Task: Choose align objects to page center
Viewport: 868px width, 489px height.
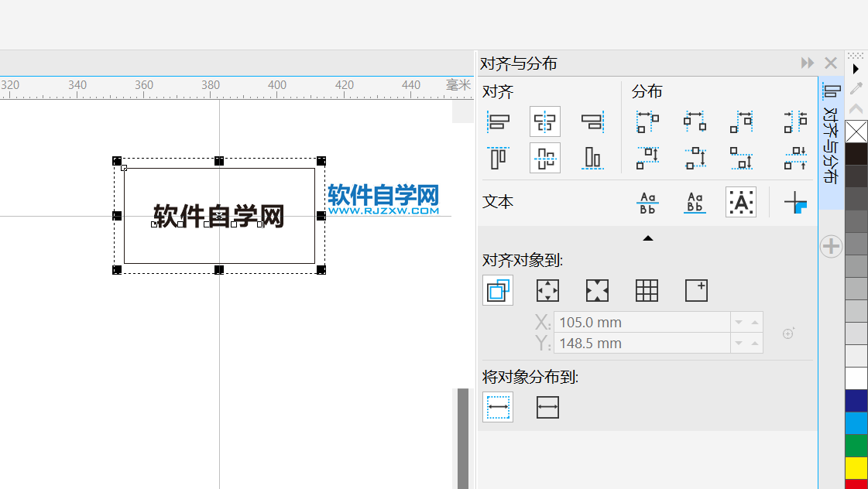Action: coord(597,290)
